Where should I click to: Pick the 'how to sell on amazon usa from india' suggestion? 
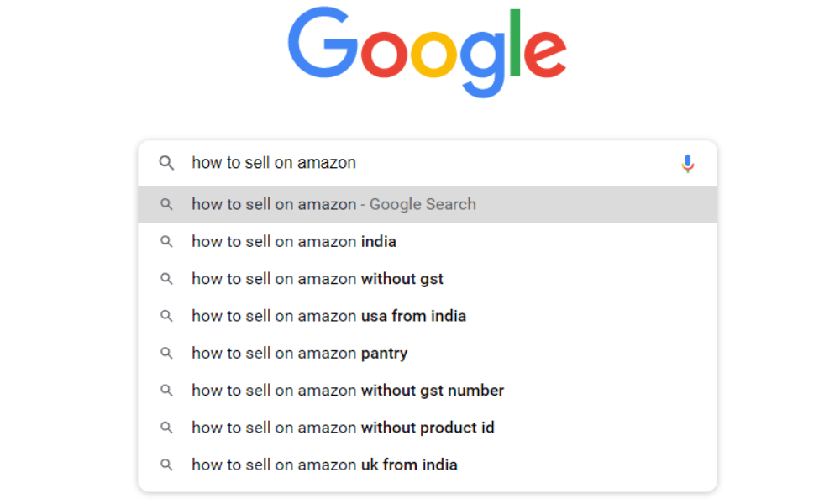[328, 316]
